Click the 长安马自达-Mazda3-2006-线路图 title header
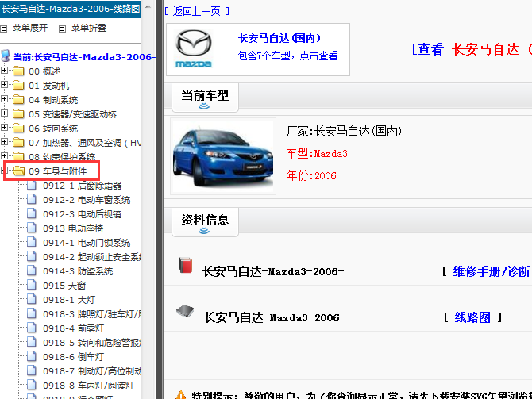Screen dimensions: 532x399 (x=71, y=9)
